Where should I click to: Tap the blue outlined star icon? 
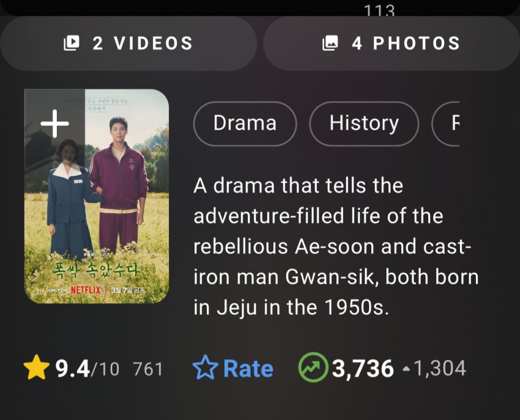point(205,369)
